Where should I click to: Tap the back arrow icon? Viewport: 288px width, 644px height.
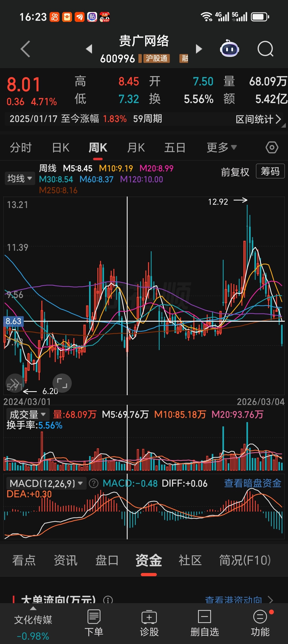pyautogui.click(x=26, y=49)
